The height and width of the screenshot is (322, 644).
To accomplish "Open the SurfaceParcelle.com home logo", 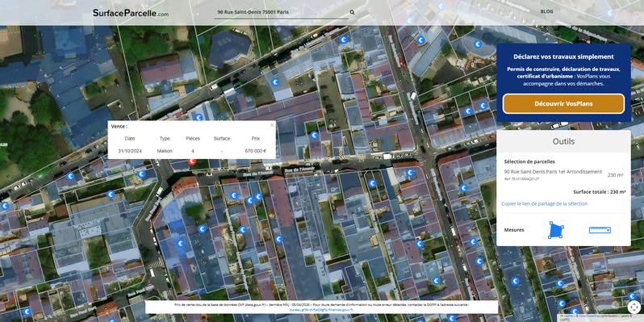I will 131,13.
